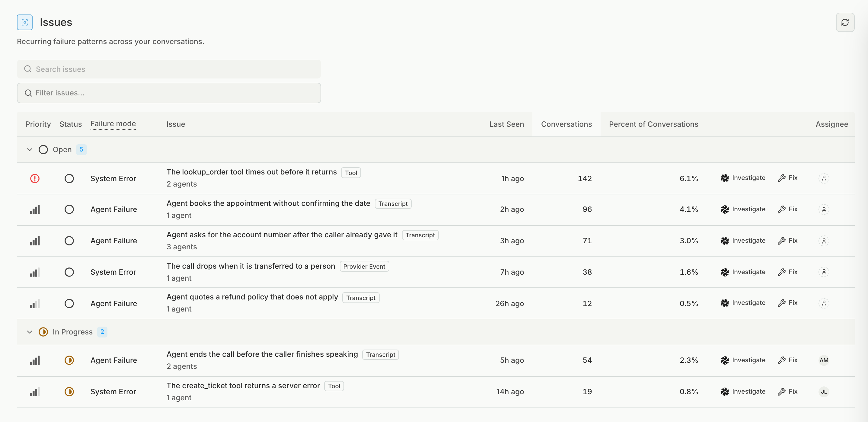The width and height of the screenshot is (868, 422).
Task: Click Open group status circle icon
Action: coord(43,150)
